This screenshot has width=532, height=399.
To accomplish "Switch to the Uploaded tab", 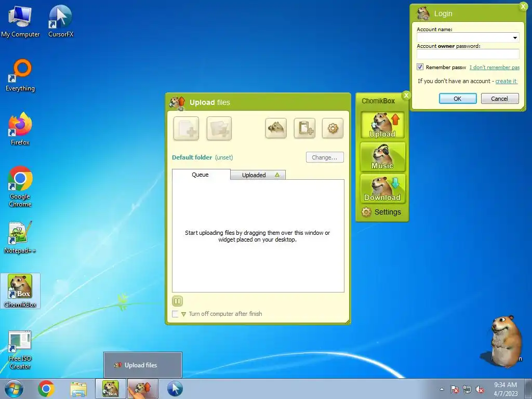I will (x=258, y=175).
